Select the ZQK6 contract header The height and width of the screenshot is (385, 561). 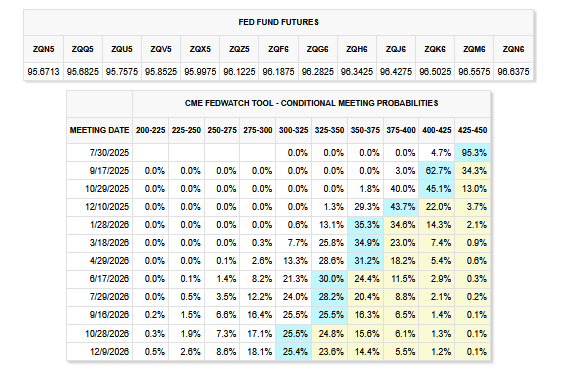pos(435,49)
